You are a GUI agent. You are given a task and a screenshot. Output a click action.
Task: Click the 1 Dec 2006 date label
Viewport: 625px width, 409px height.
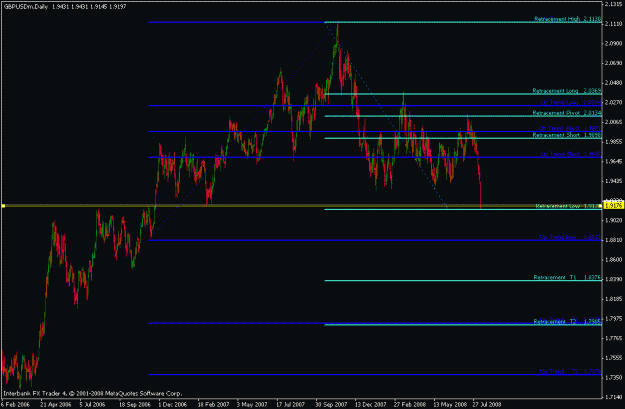coord(173,405)
